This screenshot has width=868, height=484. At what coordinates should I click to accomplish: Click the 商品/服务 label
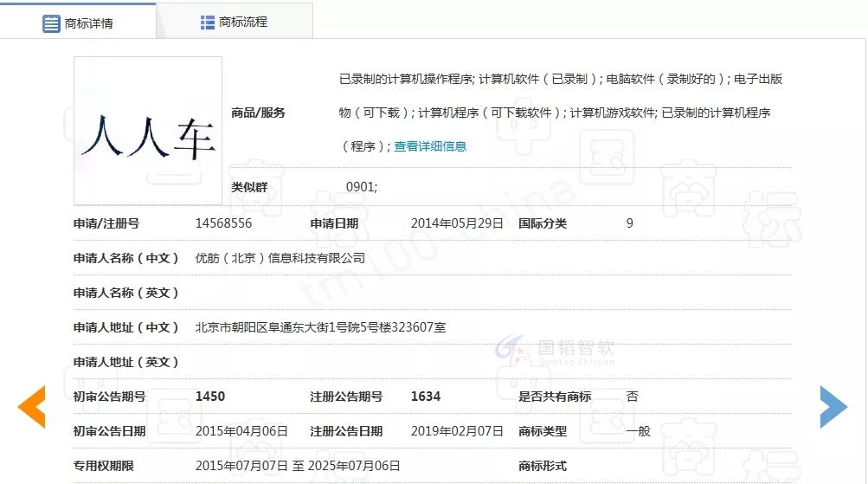[258, 113]
